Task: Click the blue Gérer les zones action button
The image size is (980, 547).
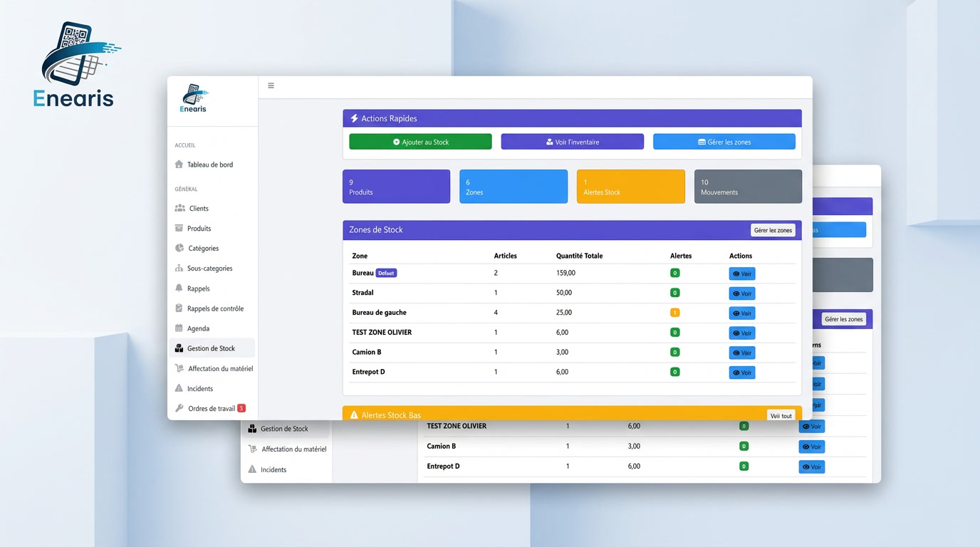Action: [724, 142]
